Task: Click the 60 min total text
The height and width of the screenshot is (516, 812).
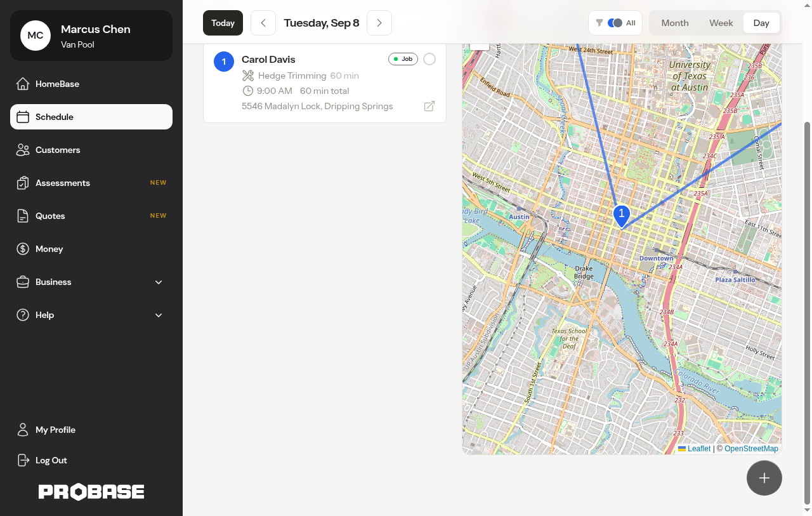Action: (325, 91)
